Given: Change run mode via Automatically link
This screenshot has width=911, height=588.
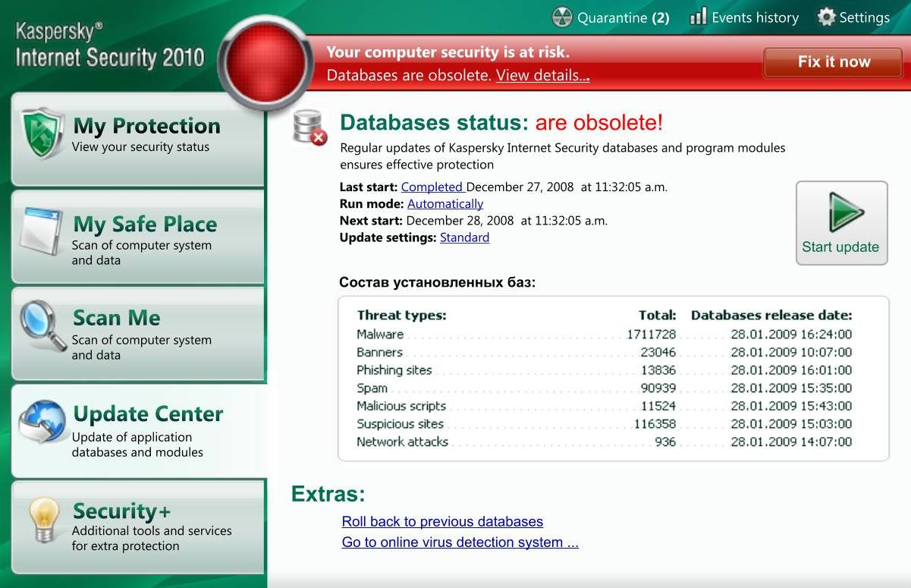Looking at the screenshot, I should click(445, 204).
